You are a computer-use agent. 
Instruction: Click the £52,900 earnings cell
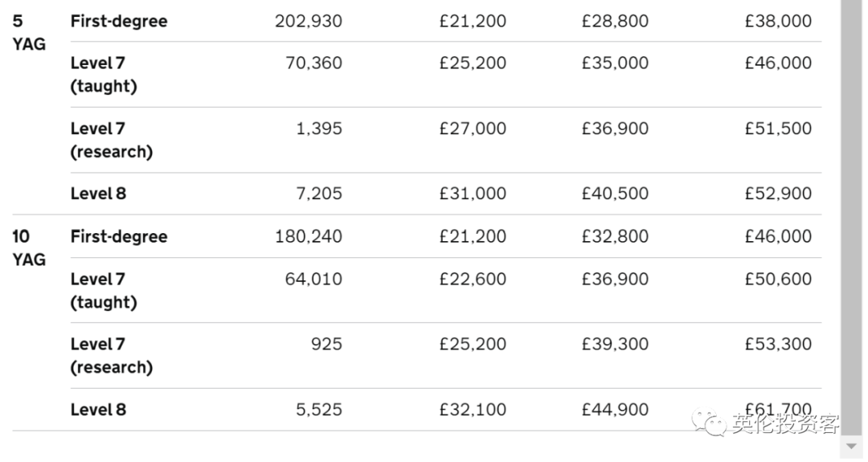pyautogui.click(x=778, y=193)
